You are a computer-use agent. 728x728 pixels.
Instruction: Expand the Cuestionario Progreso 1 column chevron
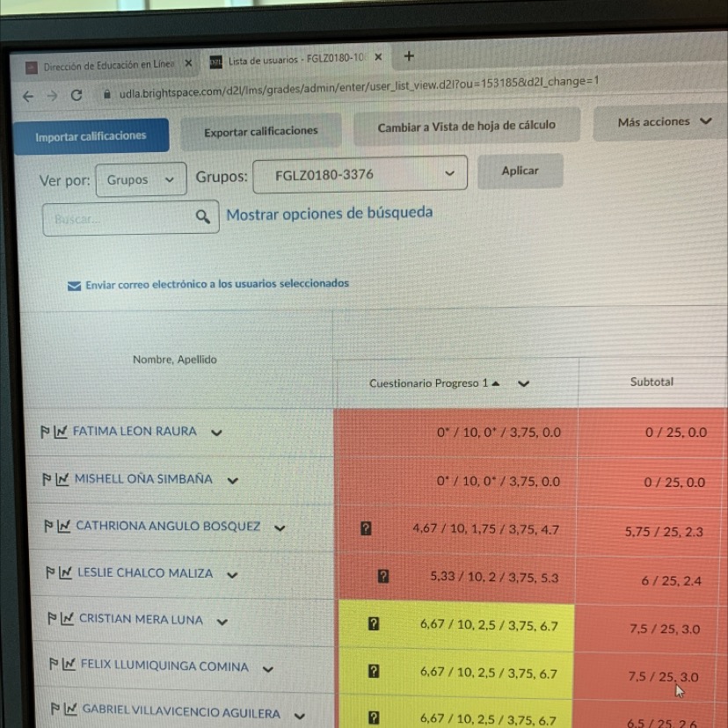[x=524, y=383]
